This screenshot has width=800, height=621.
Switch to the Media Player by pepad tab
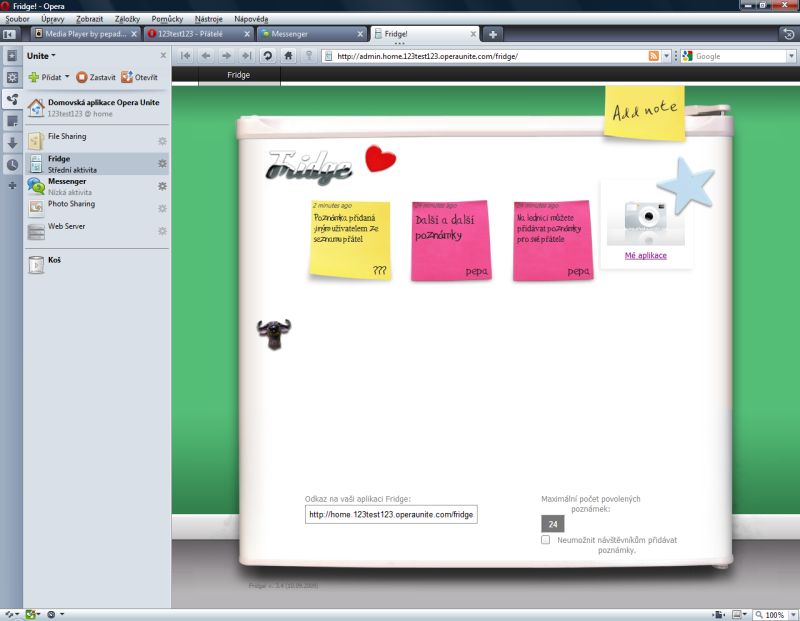click(x=85, y=34)
